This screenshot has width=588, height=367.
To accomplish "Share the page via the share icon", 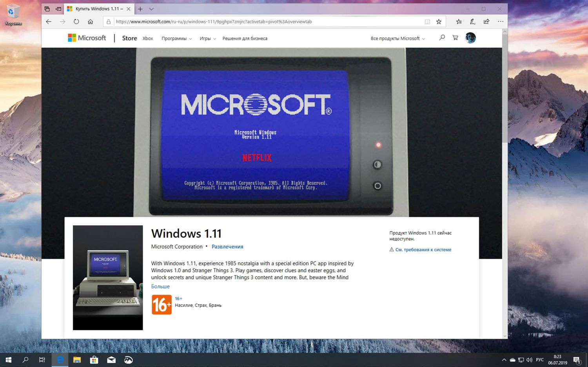I will (486, 22).
